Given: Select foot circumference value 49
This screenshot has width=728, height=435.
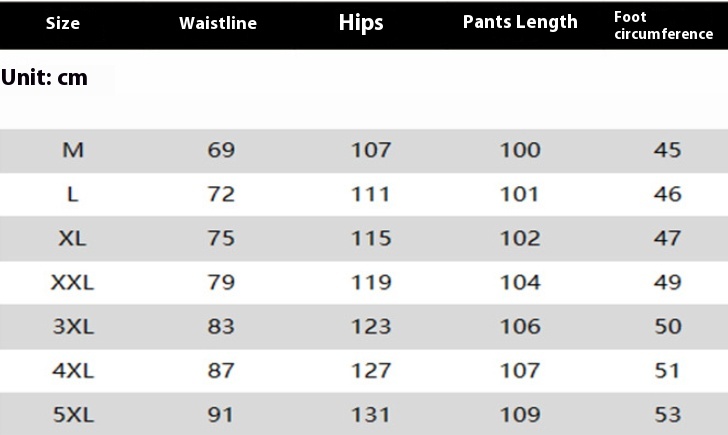Looking at the screenshot, I should [x=667, y=283].
